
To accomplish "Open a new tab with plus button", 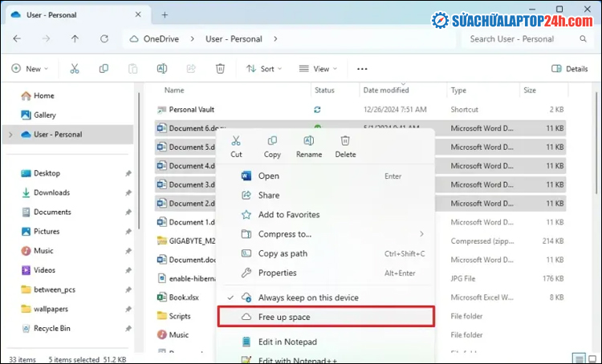I will click(x=165, y=14).
